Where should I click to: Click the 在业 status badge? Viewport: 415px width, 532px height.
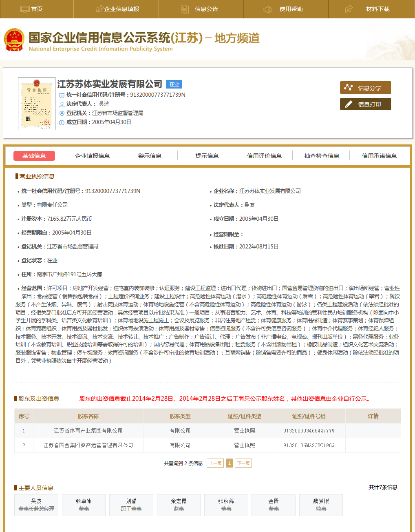(x=174, y=84)
